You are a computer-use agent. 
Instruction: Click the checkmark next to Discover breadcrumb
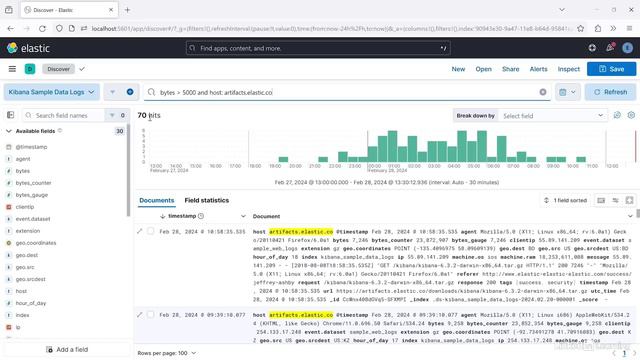point(82,69)
